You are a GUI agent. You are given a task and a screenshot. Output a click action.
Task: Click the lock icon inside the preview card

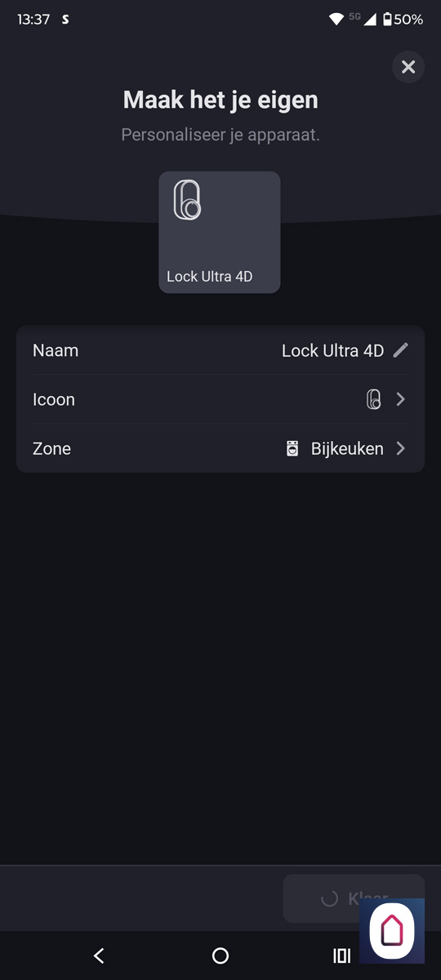click(x=187, y=200)
